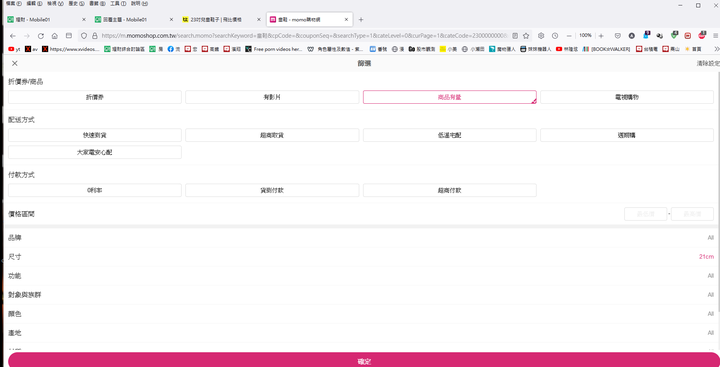Enable the 快速到貨 delivery filter
The width and height of the screenshot is (720, 367).
coord(95,135)
